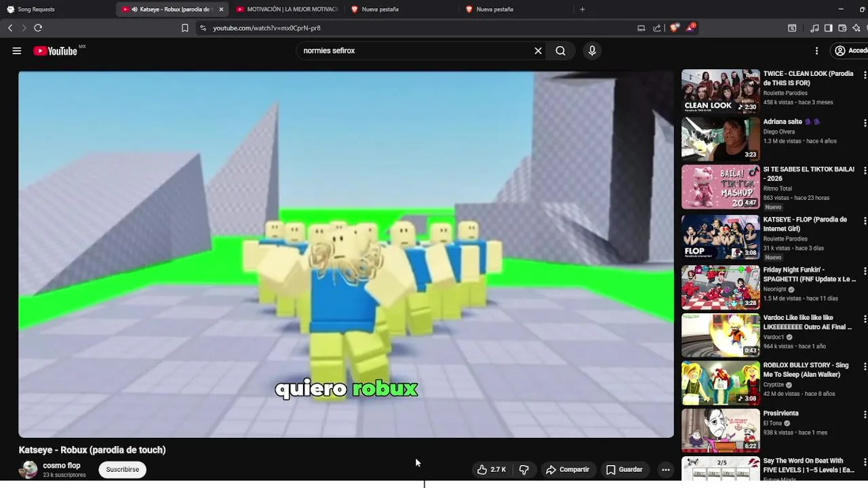868x488 pixels.
Task: Start voice search with the microphone icon
Action: (592, 51)
